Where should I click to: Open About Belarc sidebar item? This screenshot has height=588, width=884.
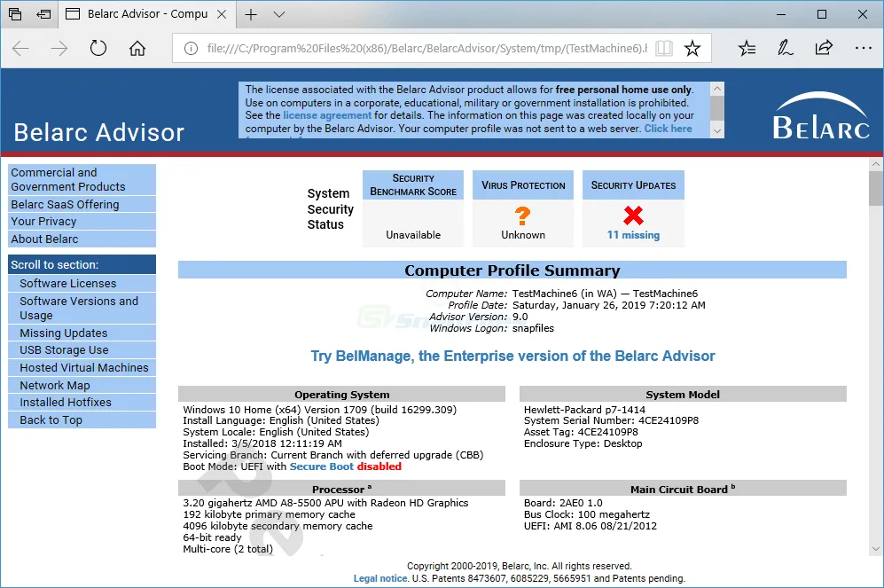[82, 239]
